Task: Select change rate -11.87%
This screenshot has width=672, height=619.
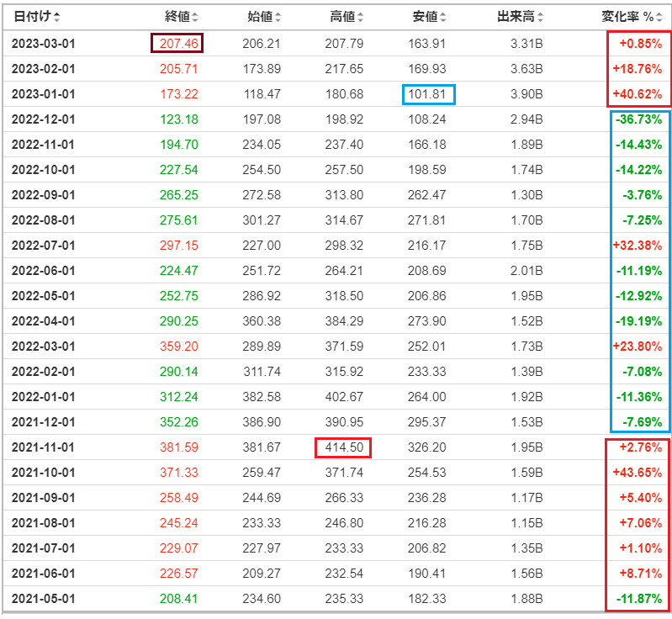Action: 639,599
